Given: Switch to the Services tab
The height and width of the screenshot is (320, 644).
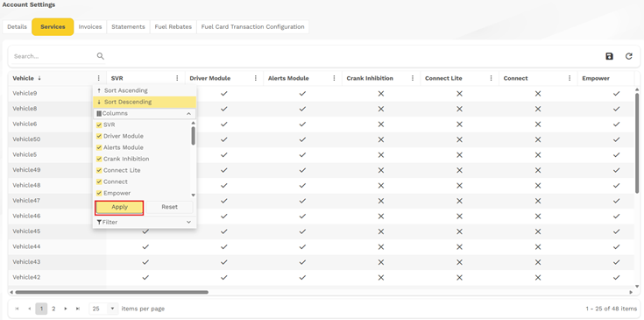Looking at the screenshot, I should click(53, 26).
